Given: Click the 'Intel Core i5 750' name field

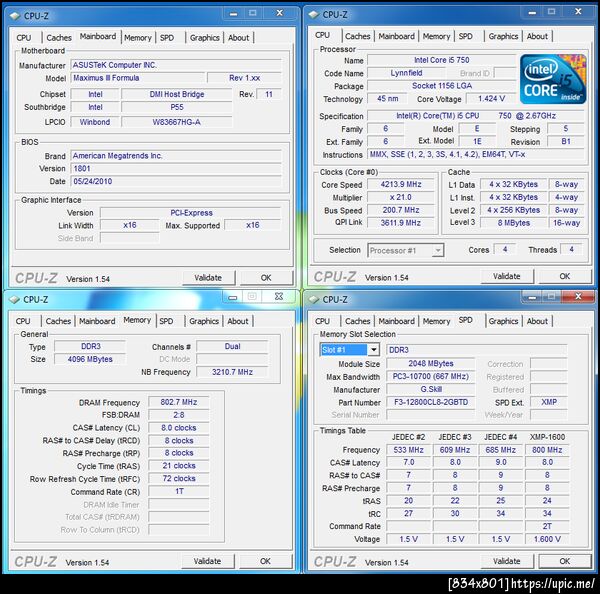Looking at the screenshot, I should (x=442, y=60).
